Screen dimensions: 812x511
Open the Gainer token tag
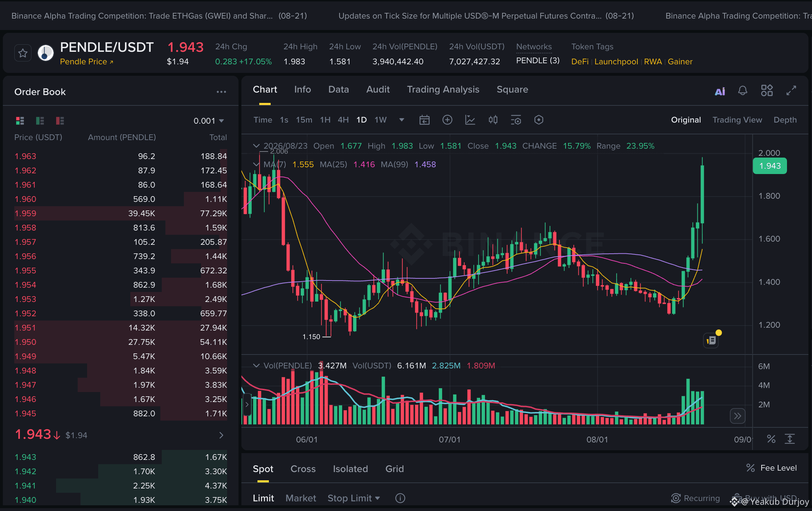tap(680, 61)
